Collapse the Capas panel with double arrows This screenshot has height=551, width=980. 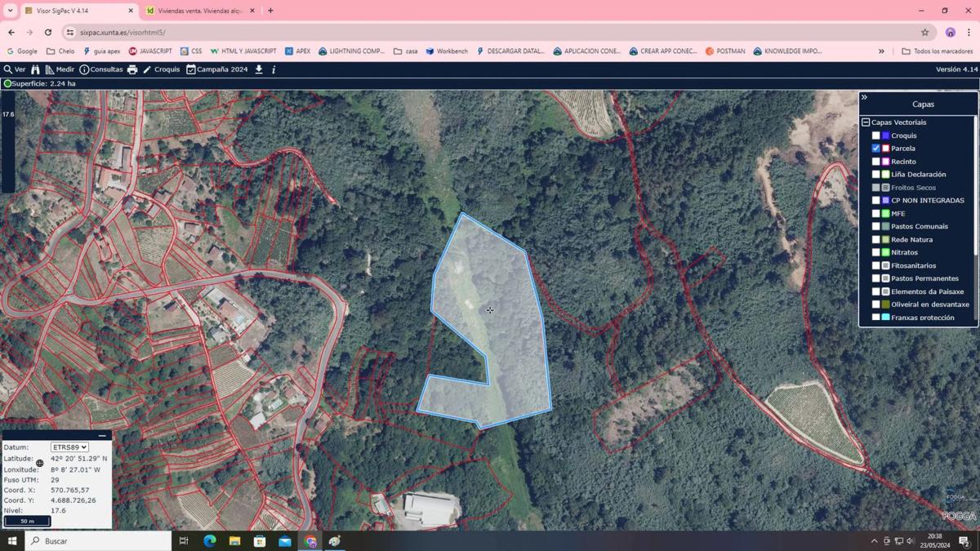click(x=864, y=97)
